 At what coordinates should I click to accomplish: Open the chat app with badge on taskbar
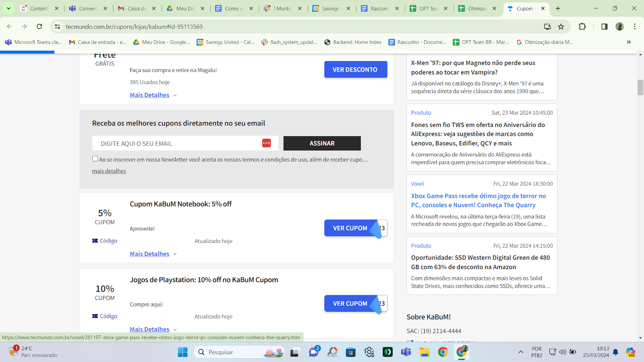(314, 352)
